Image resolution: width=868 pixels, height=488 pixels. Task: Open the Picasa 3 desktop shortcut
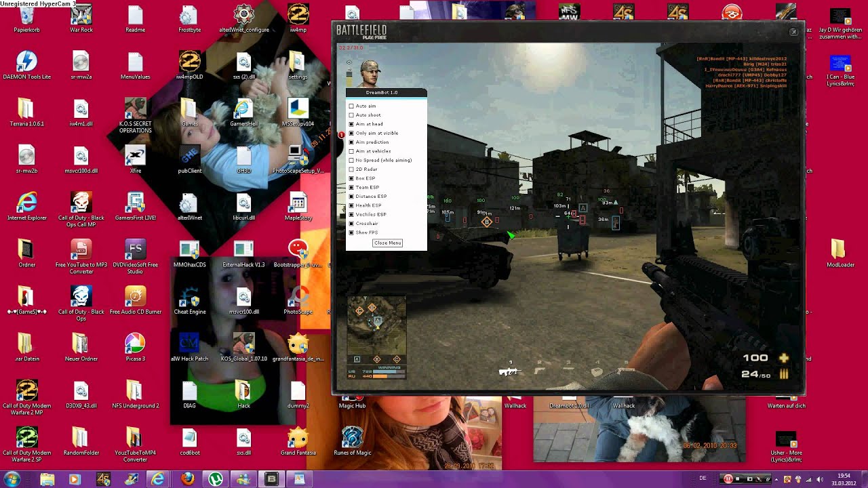(x=135, y=346)
